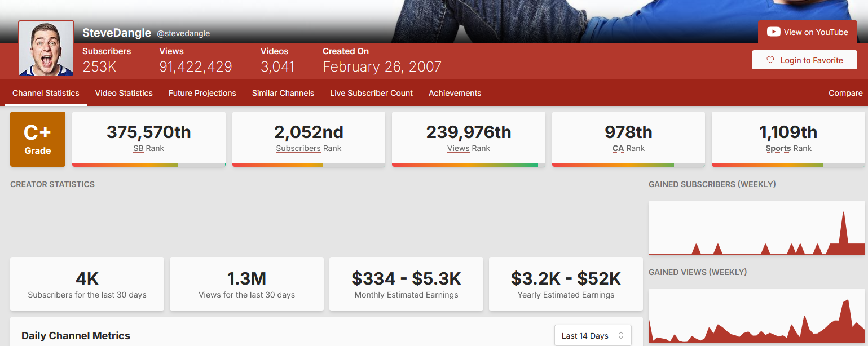Viewport: 868px width, 346px height.
Task: Click the Gained Views weekly chart
Action: click(x=757, y=316)
